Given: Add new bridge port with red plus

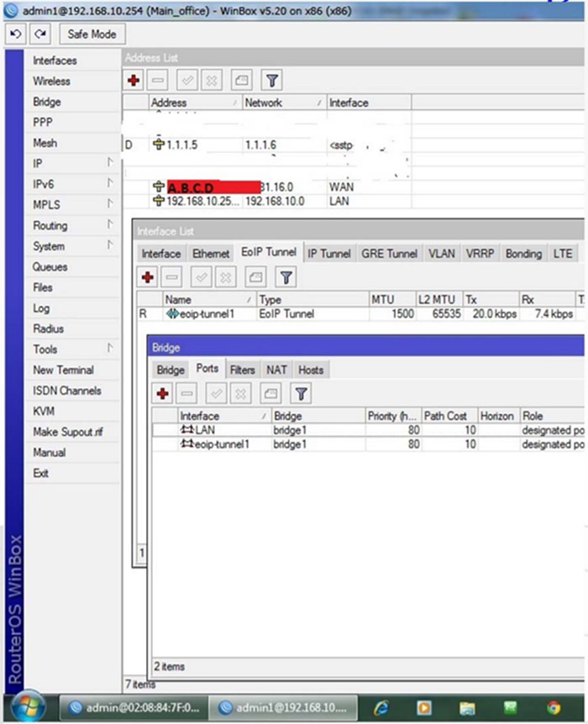Looking at the screenshot, I should (x=163, y=394).
